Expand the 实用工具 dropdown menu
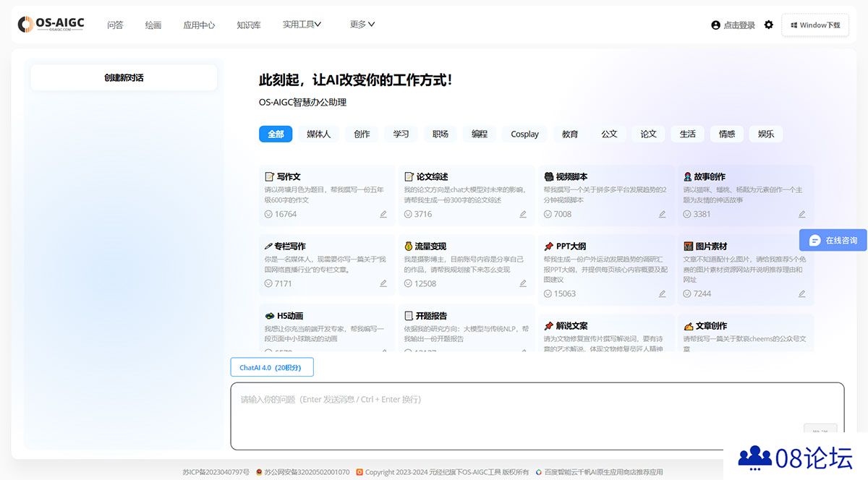The width and height of the screenshot is (868, 480). point(302,24)
